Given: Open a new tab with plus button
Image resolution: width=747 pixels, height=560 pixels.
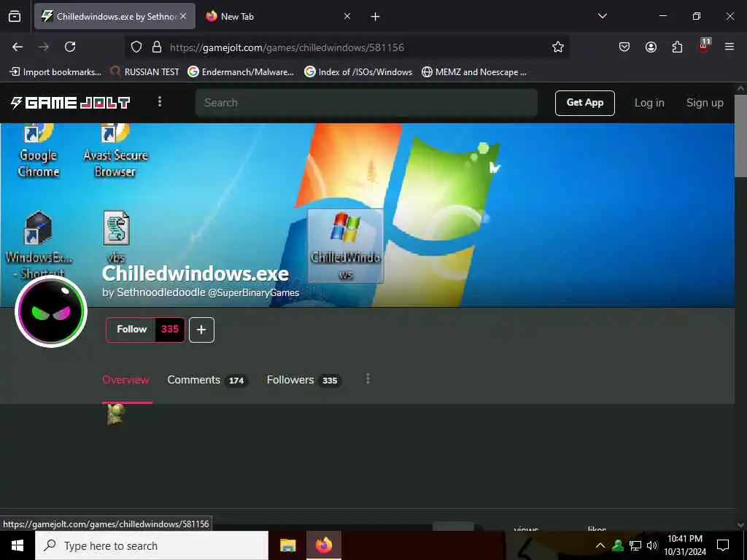Looking at the screenshot, I should [x=376, y=17].
